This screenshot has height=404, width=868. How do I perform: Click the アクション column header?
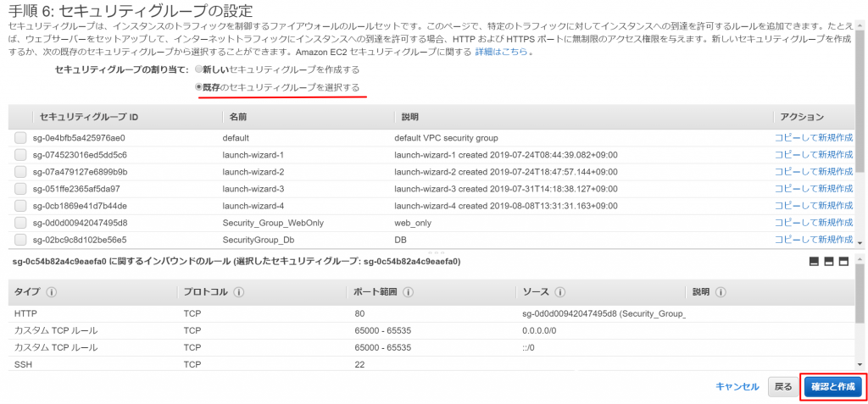(x=802, y=118)
